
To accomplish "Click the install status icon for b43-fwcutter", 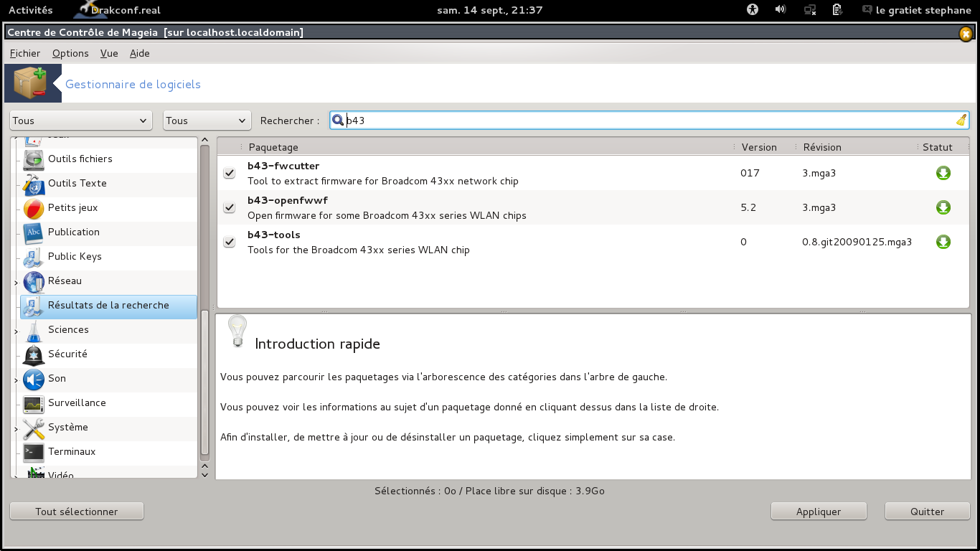I will pyautogui.click(x=943, y=173).
